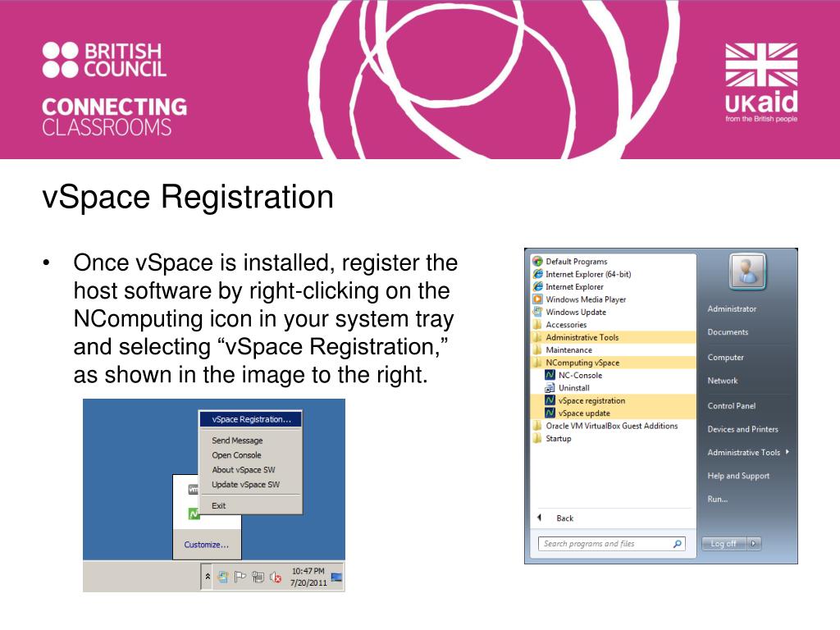Open vSpace registration in the Start menu

[x=591, y=400]
